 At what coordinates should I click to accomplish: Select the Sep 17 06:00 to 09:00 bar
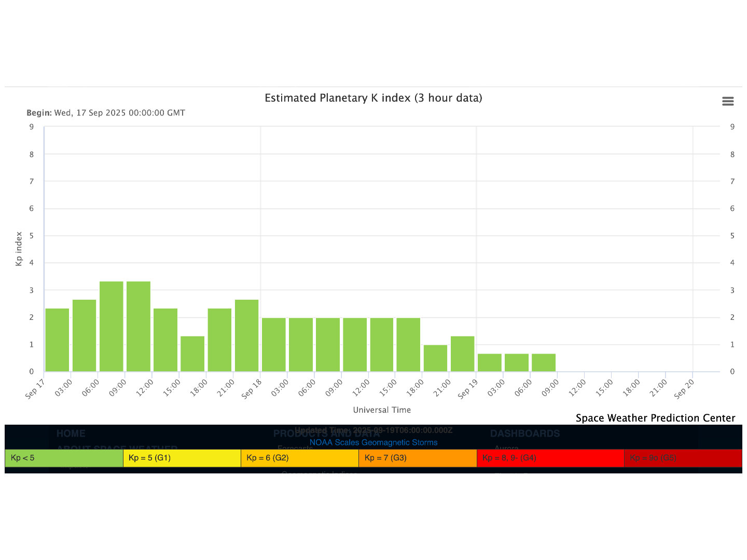(112, 327)
